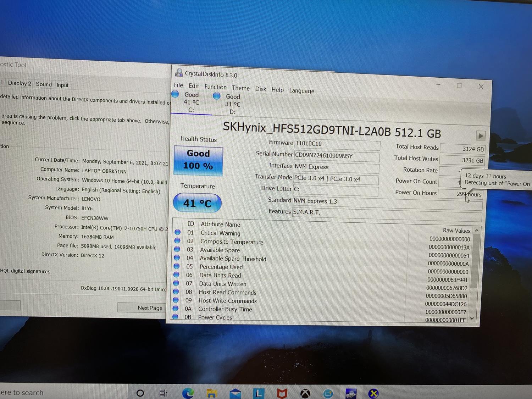The height and width of the screenshot is (399, 532).
Task: Click the 41 °C temperature button
Action: click(197, 203)
